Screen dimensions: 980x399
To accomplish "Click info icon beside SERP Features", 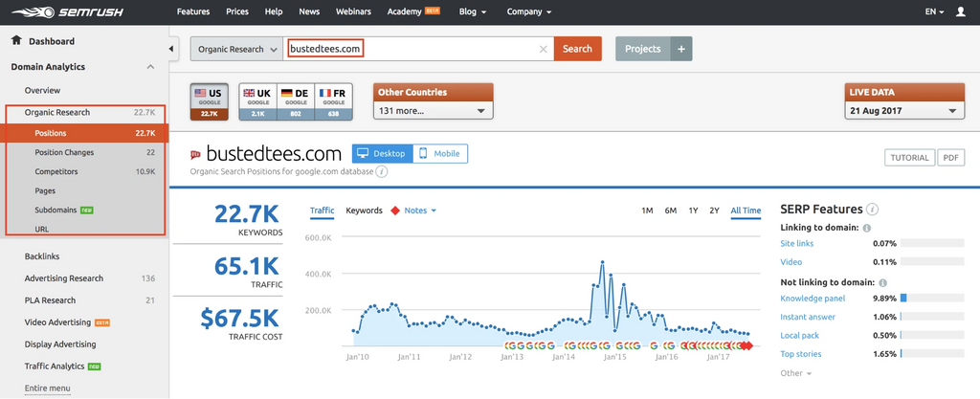I will (873, 210).
